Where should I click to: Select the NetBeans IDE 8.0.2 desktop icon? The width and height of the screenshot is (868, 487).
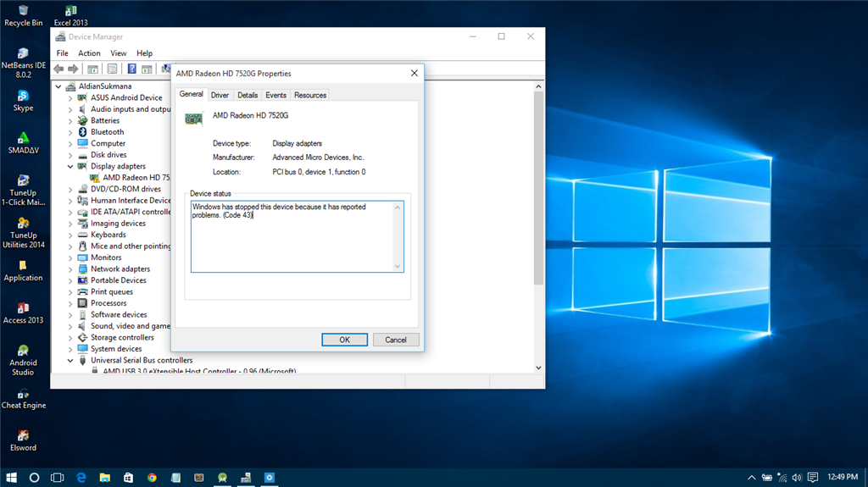tap(23, 63)
